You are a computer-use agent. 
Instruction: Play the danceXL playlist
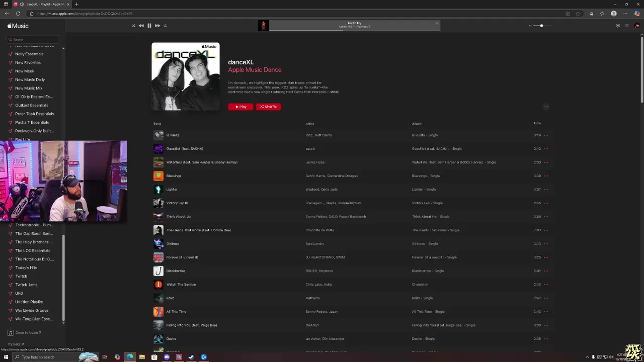(x=240, y=107)
